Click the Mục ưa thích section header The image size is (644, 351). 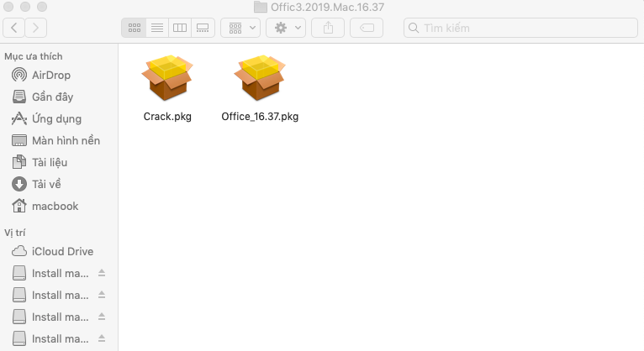[x=34, y=56]
